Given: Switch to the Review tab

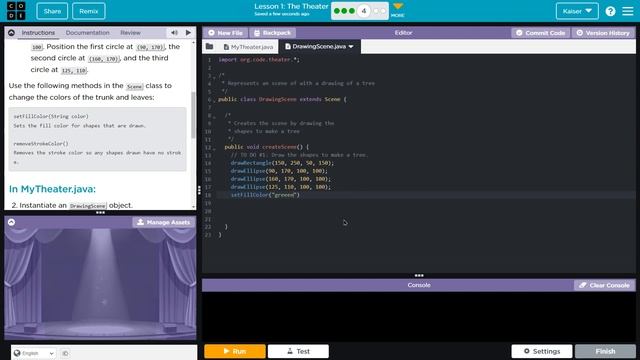Looking at the screenshot, I should (130, 33).
